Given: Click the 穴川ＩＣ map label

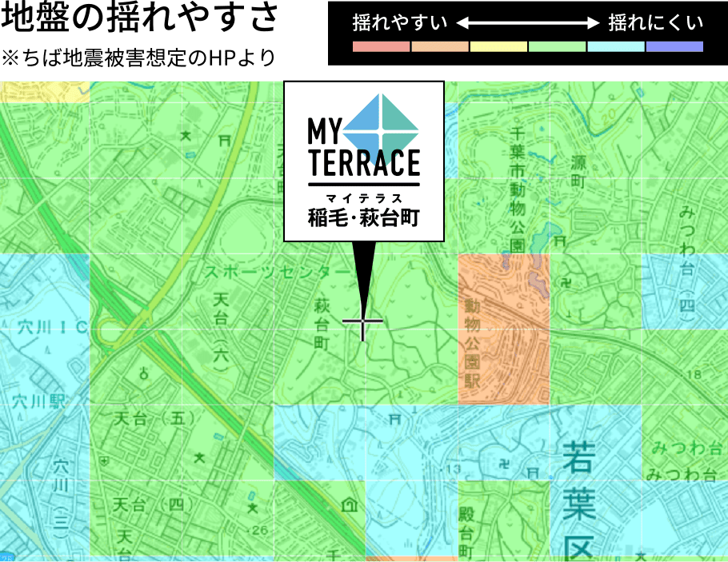Looking at the screenshot, I should [x=53, y=328].
